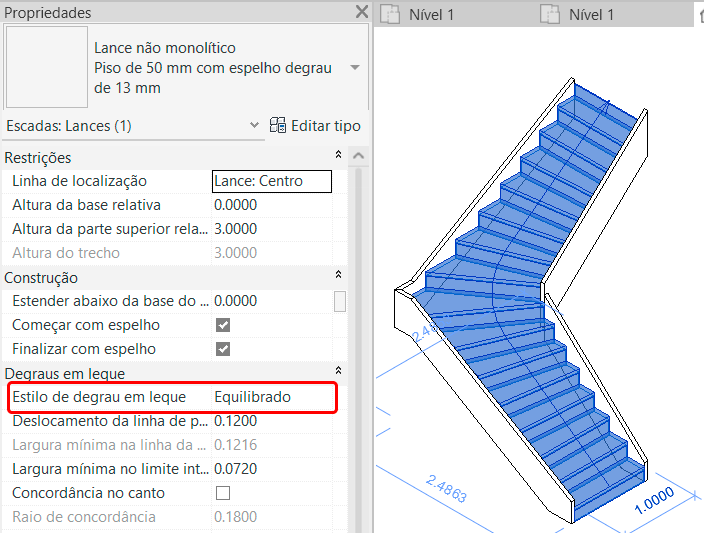Close the Propriedades panel
The height and width of the screenshot is (533, 704).
tap(361, 13)
